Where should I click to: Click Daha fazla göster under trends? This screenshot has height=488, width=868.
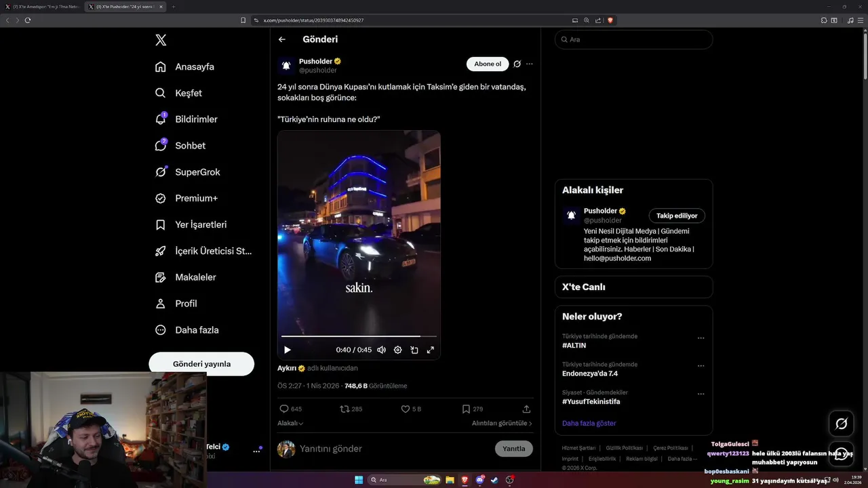[x=589, y=423]
